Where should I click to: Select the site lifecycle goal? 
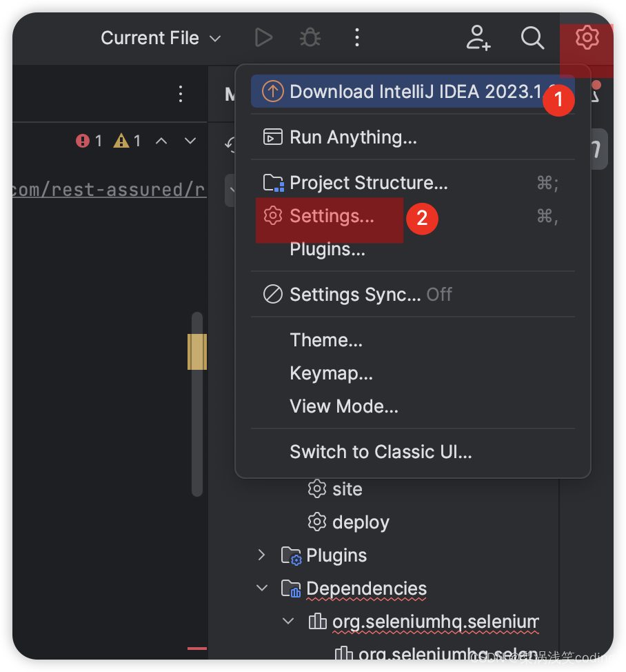(x=347, y=489)
